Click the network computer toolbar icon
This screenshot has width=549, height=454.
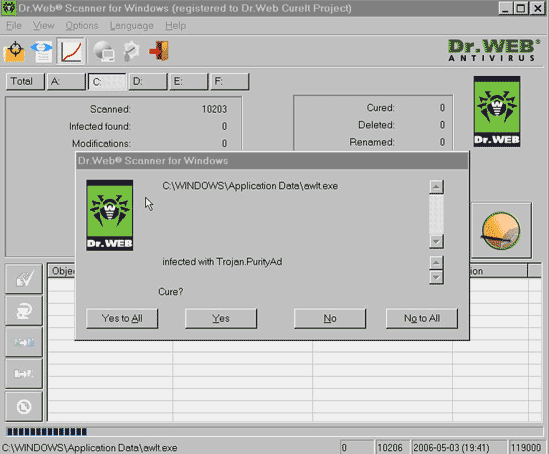click(104, 51)
